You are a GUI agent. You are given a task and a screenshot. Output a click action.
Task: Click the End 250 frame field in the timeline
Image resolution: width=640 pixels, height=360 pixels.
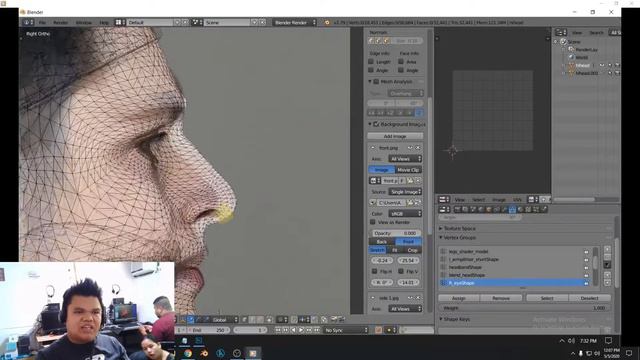point(209,330)
